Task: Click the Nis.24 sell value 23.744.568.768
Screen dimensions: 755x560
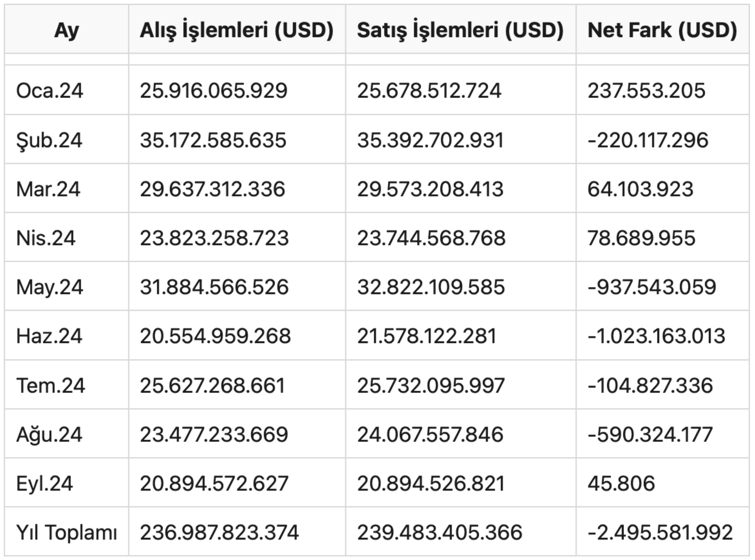Action: (431, 238)
